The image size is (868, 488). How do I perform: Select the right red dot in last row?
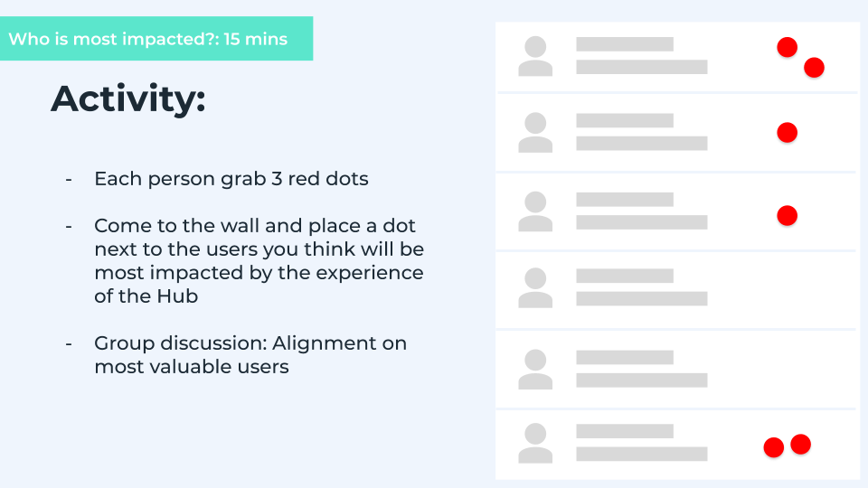800,444
